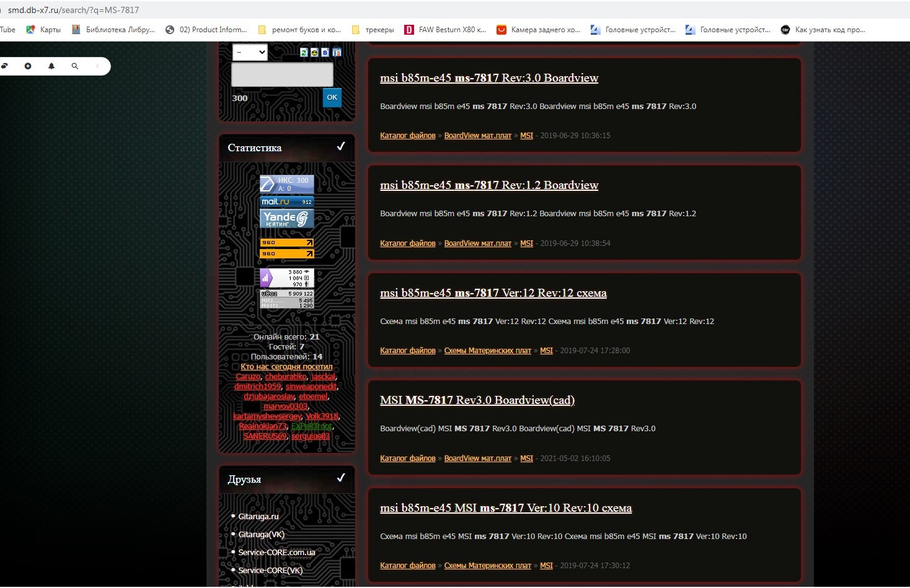Open 'msi b85m-e45 ms-7817 Rev:3.0 Boardview' result
This screenshot has height=588, width=910.
(x=489, y=78)
